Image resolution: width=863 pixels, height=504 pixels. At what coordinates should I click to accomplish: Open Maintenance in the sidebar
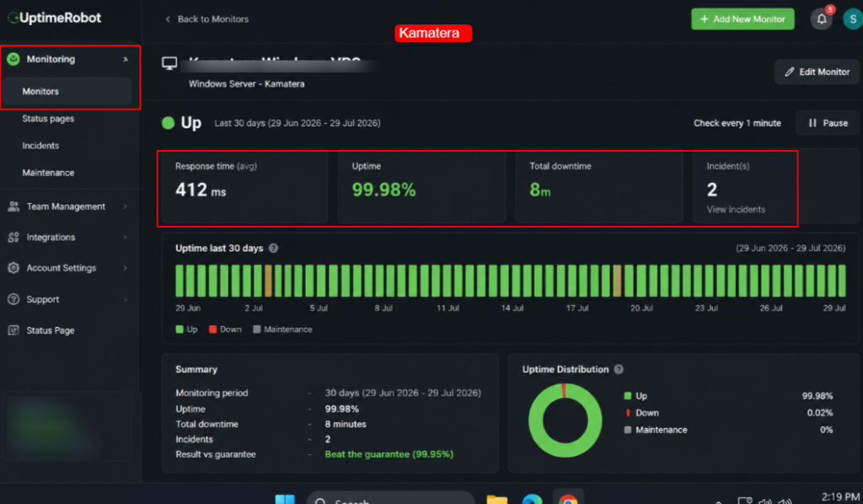pos(48,172)
